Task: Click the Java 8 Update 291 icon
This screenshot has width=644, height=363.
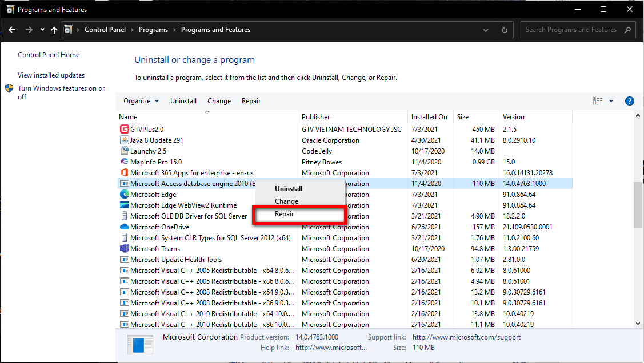Action: point(124,140)
